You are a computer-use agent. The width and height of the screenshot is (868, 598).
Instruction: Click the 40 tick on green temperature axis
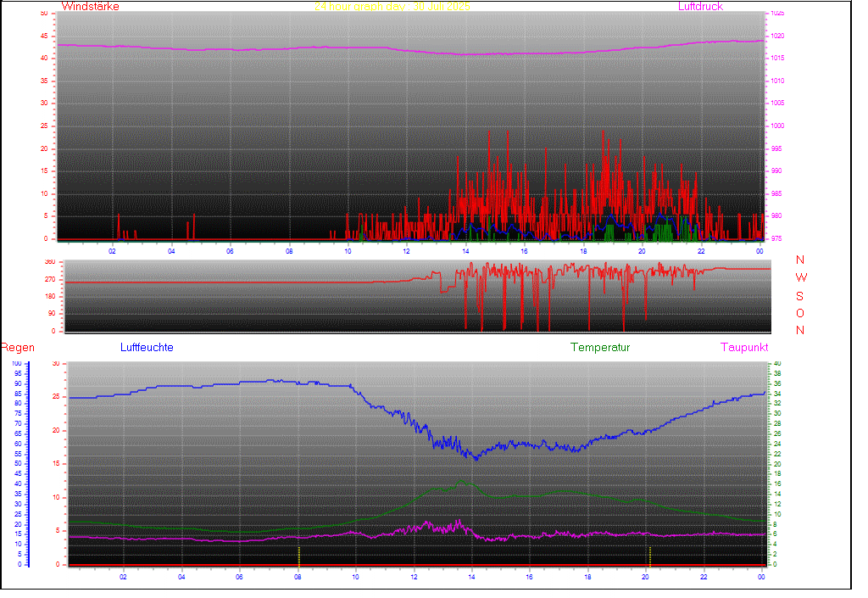tap(776, 364)
